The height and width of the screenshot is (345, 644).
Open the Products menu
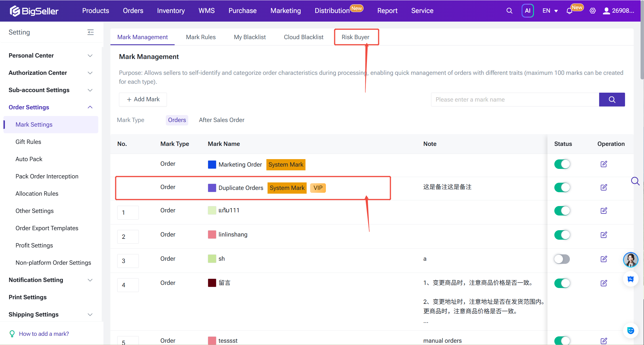pyautogui.click(x=96, y=11)
